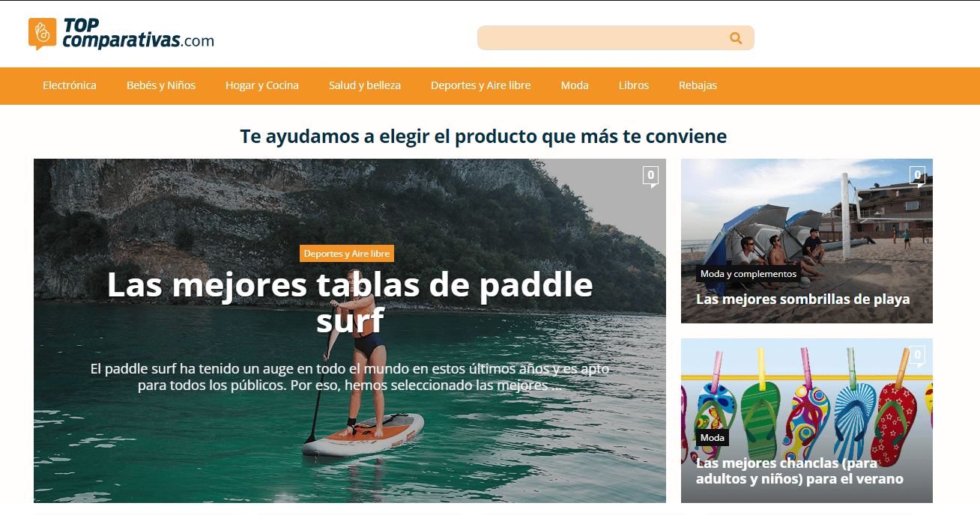Open the chanclas para el verano article
980x515 pixels.
click(x=799, y=471)
